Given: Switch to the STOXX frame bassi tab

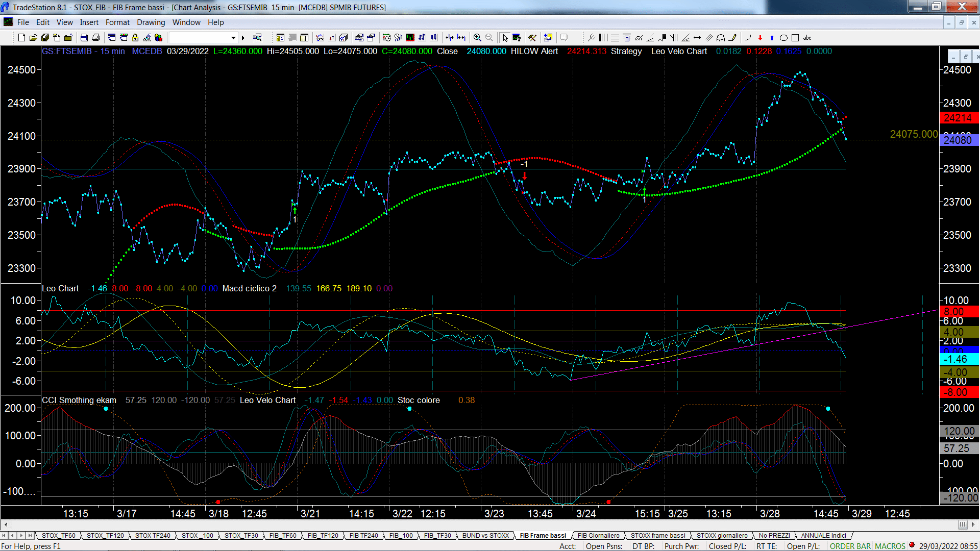Looking at the screenshot, I should [x=658, y=536].
